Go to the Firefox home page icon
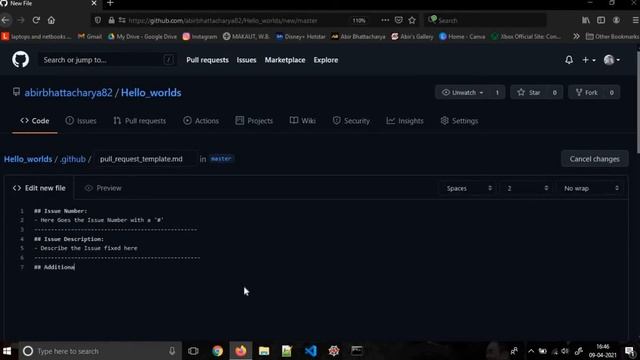 pyautogui.click(x=51, y=20)
